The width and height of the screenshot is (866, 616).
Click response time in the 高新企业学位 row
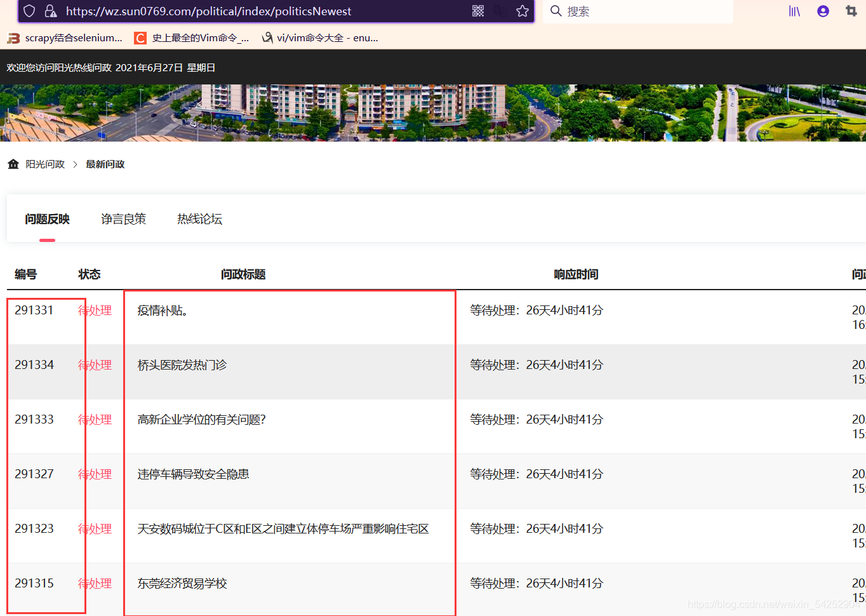536,420
